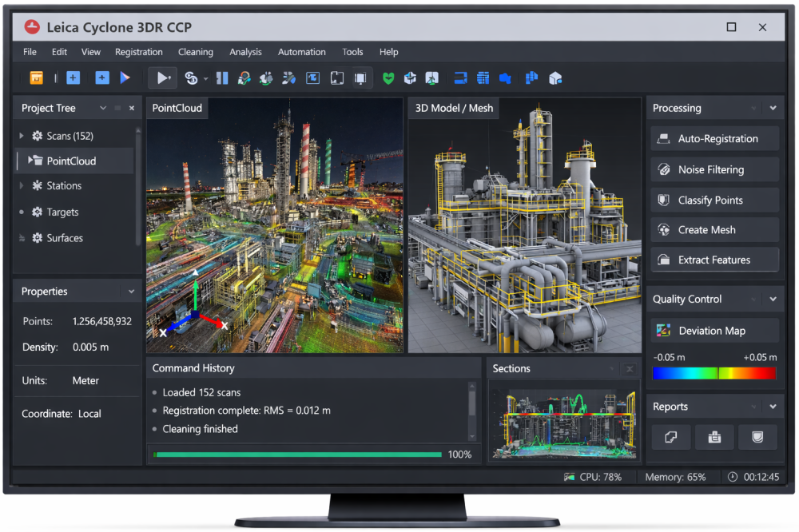Open the Registration menu
Screen dimensions: 799x532
click(x=138, y=52)
